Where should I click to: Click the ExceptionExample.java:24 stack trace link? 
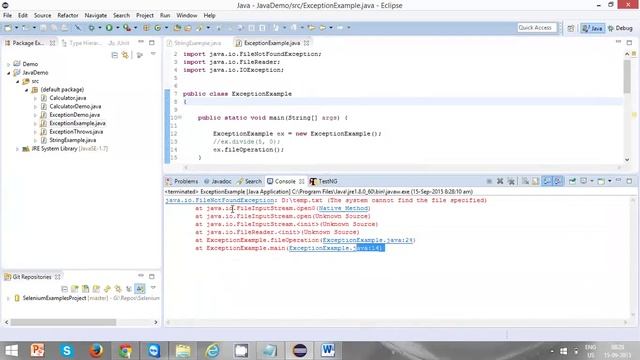tap(367, 240)
